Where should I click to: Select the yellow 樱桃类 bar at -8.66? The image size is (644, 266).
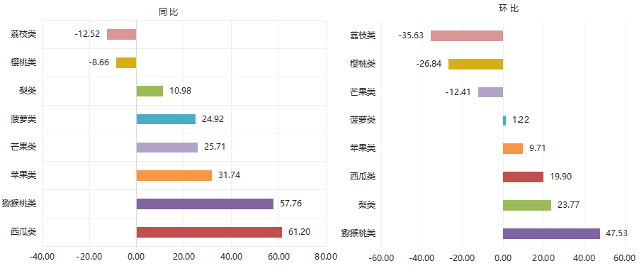pos(126,62)
